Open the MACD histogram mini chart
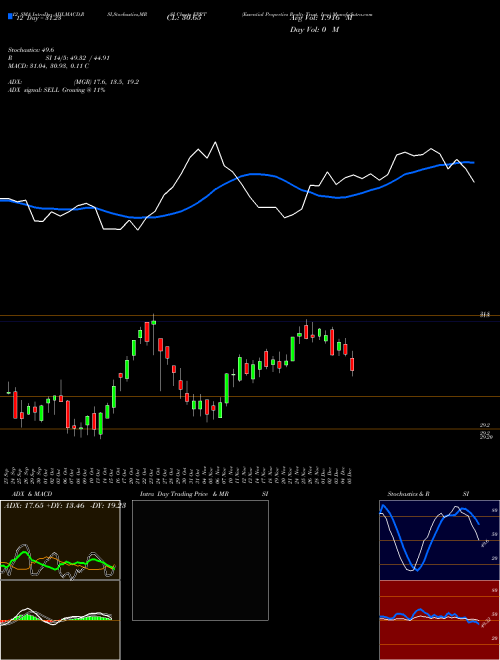The width and height of the screenshot is (500, 660). [x=60, y=620]
